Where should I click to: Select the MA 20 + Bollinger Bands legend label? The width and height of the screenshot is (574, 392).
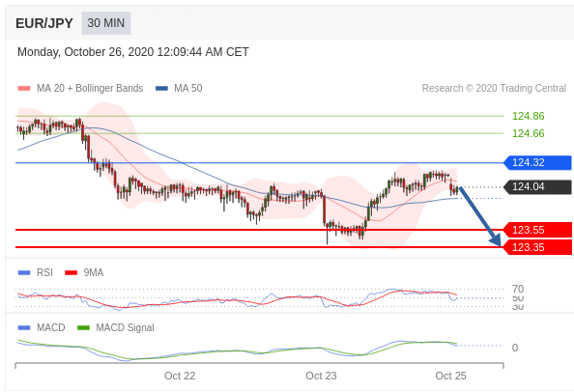[x=90, y=88]
